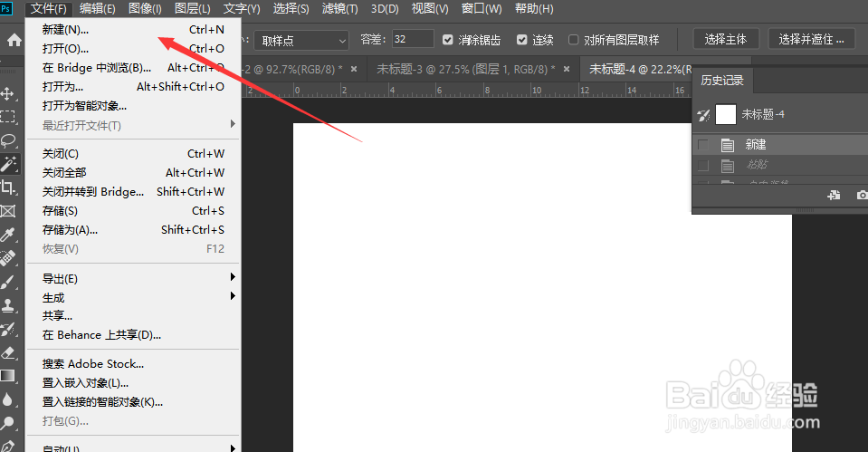This screenshot has width=868, height=452.
Task: Create new snapshot with camera icon
Action: pyautogui.click(x=862, y=195)
